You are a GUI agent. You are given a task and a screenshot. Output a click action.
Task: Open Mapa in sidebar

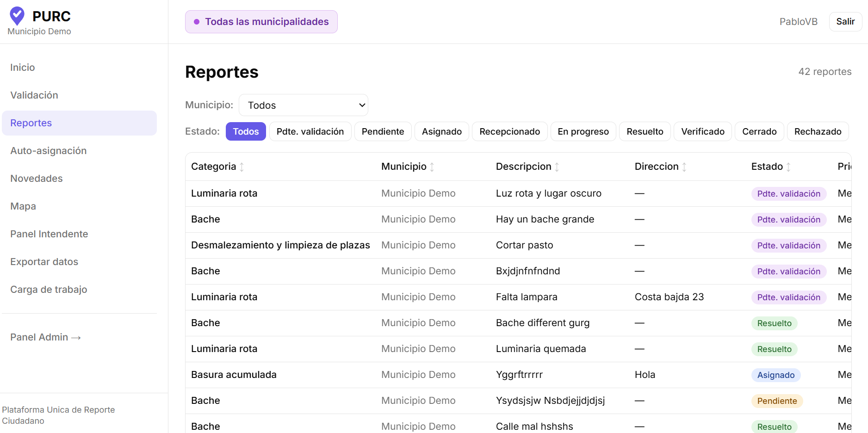click(79, 206)
